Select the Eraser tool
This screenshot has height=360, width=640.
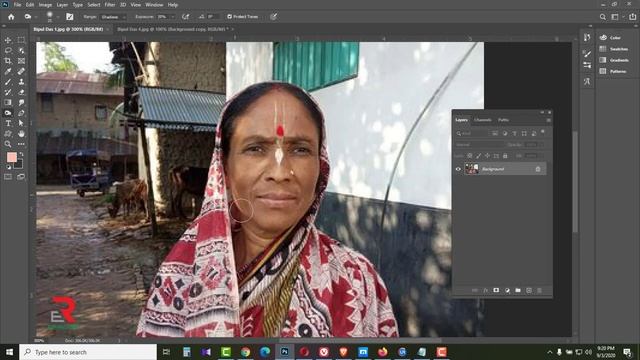(x=21, y=92)
